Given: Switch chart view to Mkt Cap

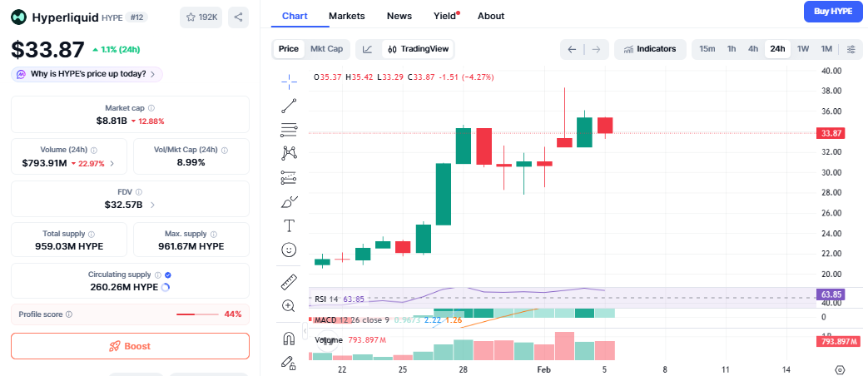Looking at the screenshot, I should (326, 49).
